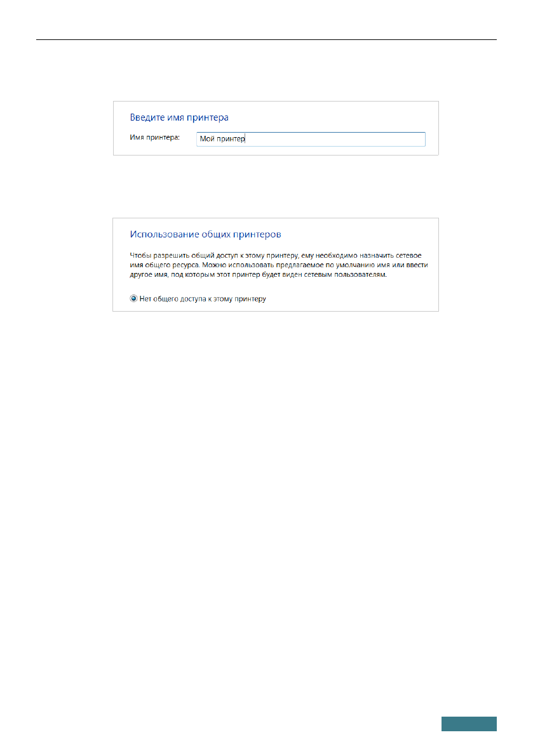Select the 'Нет общего доступа к этому принтеру' radio button
533x756 pixels.
click(x=133, y=299)
